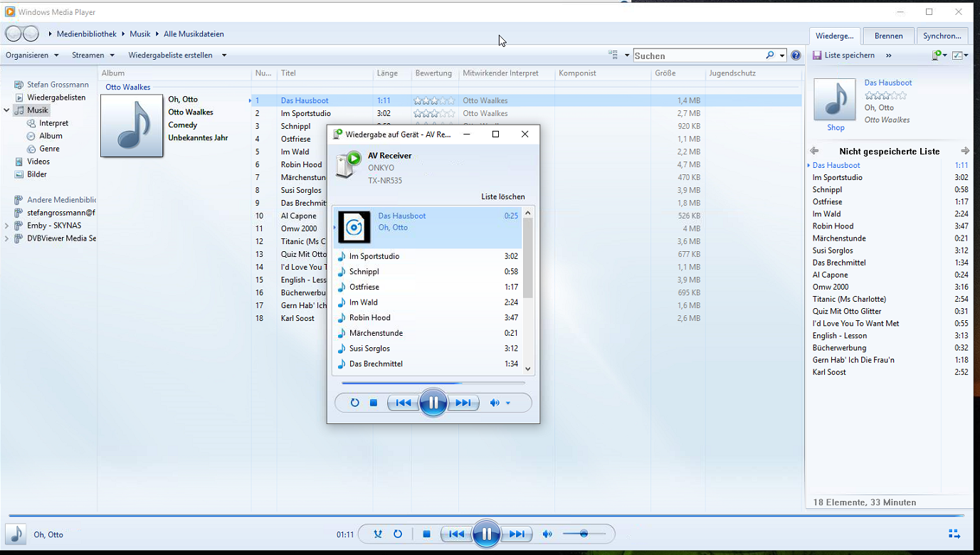Go forward with the library's forward arrow button
Image resolution: width=980 pixels, height=555 pixels.
31,33
